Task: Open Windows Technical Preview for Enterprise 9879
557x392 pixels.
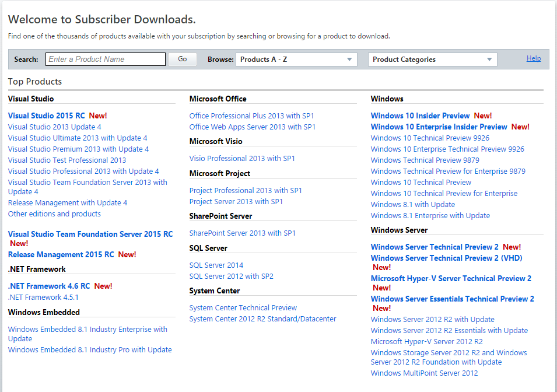Action: (449, 171)
